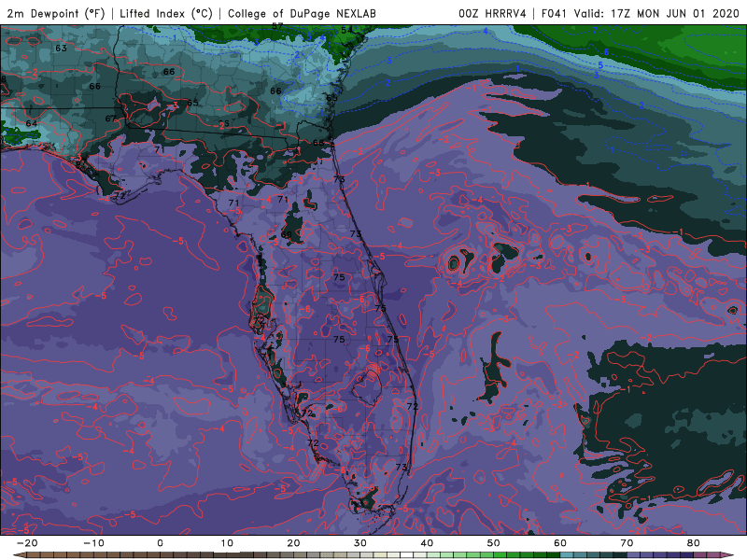
Task: Click the "64" dewpoint value on map
Action: (x=32, y=123)
